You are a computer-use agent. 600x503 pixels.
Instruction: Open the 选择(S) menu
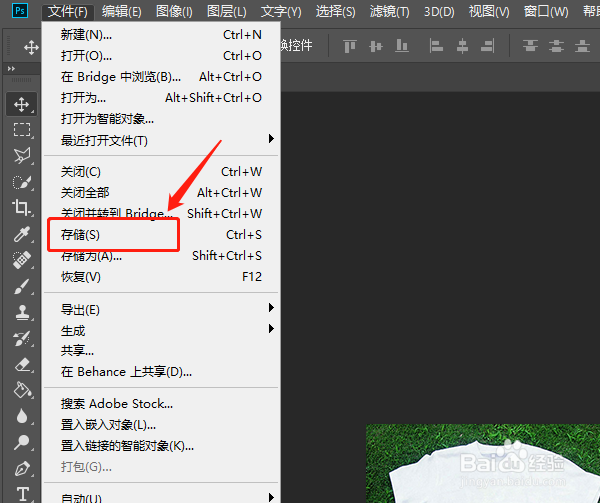tap(335, 11)
